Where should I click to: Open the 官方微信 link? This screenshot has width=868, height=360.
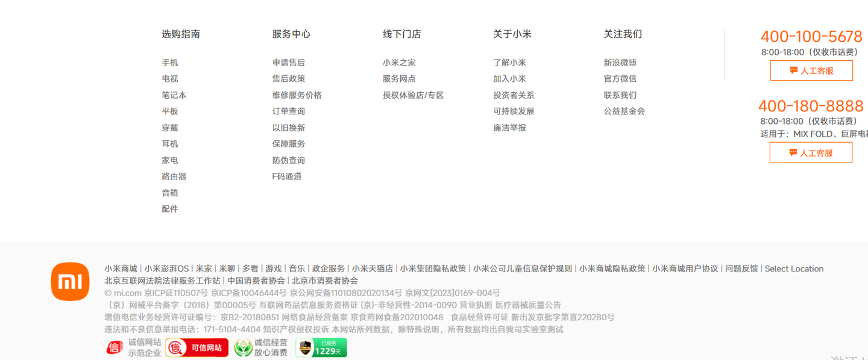pos(620,79)
